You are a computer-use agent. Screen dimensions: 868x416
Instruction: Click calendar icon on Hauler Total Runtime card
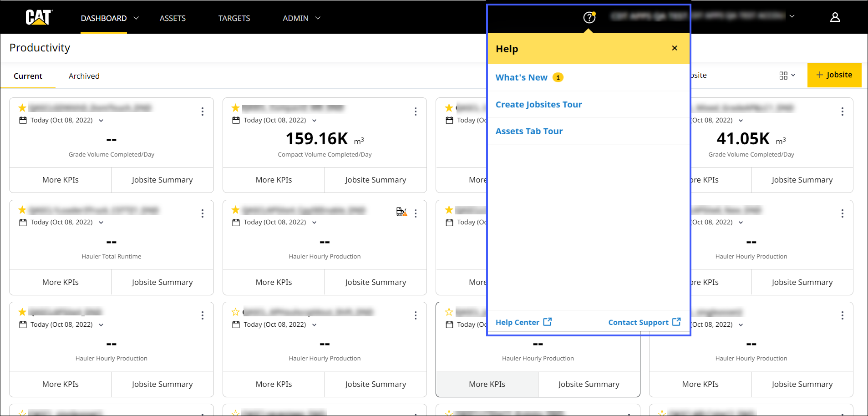pyautogui.click(x=23, y=223)
